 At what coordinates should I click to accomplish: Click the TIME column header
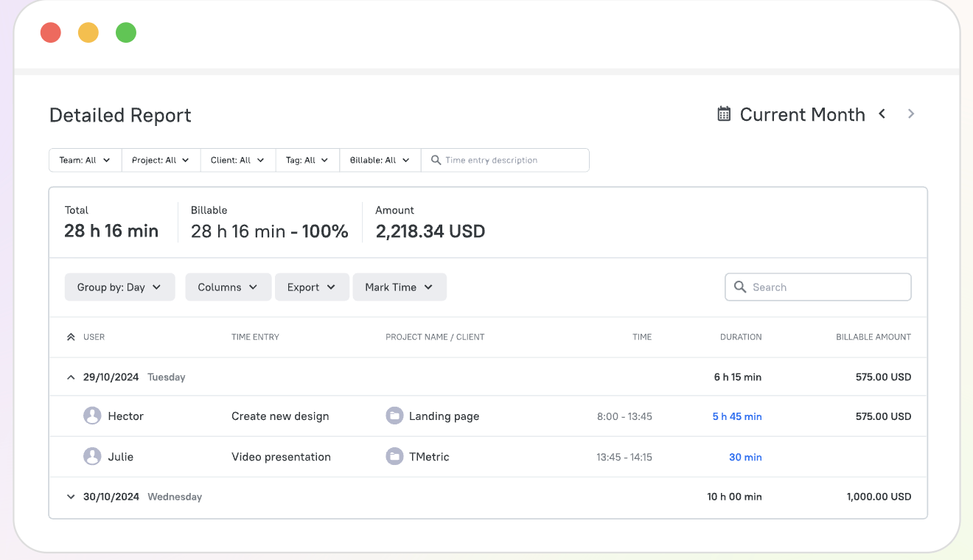642,337
